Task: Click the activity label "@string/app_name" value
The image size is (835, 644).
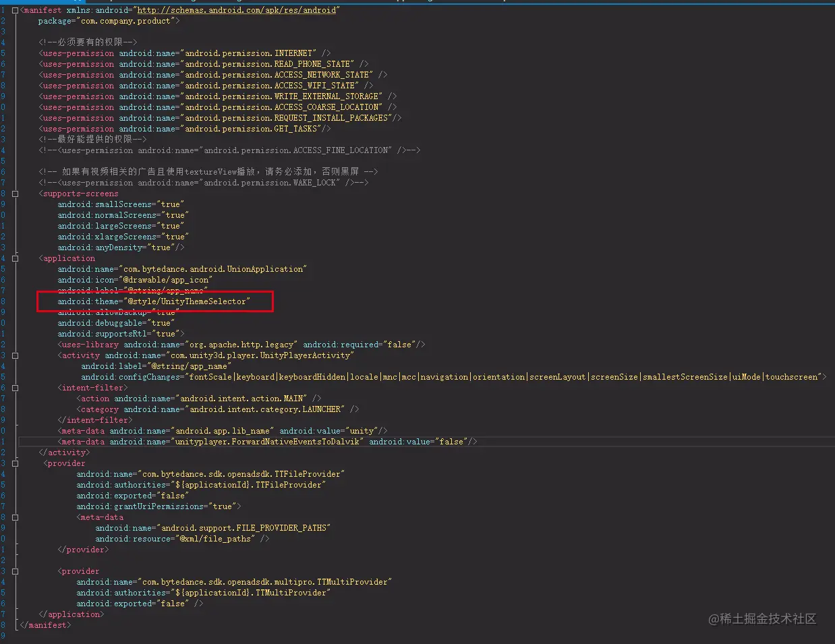Action: tap(190, 366)
